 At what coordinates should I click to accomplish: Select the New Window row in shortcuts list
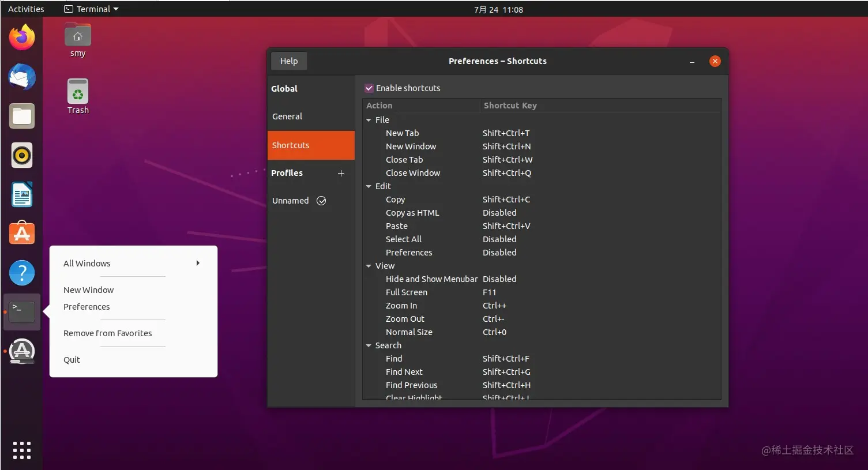point(542,146)
